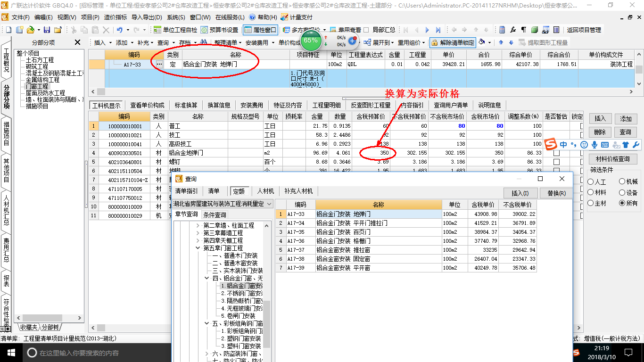Click Sogou IME emoji smiley icon
The width and height of the screenshot is (644, 362).
(584, 145)
